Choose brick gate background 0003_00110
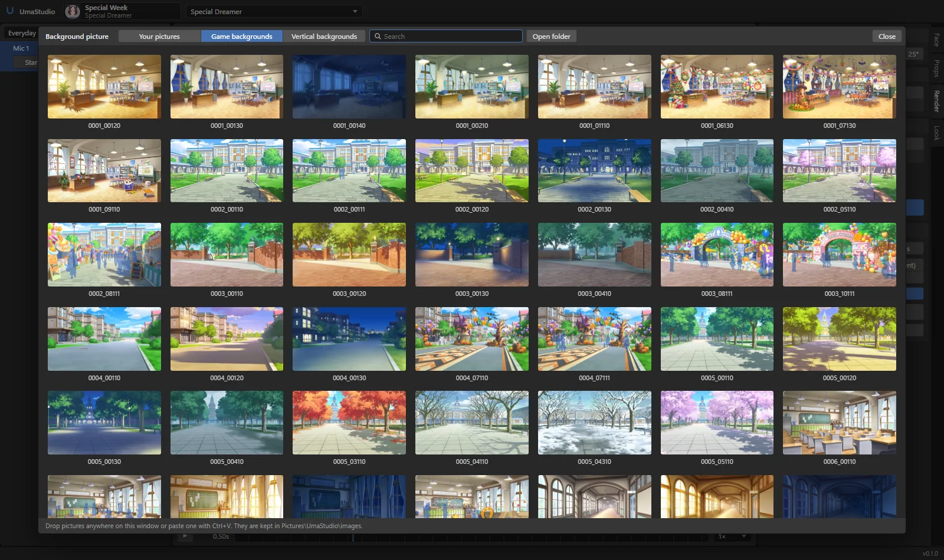Viewport: 944px width, 560px height. pos(227,255)
